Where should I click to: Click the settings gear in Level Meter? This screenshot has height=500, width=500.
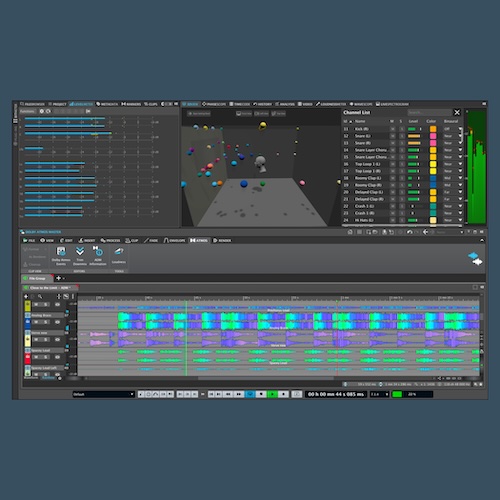pos(42,111)
